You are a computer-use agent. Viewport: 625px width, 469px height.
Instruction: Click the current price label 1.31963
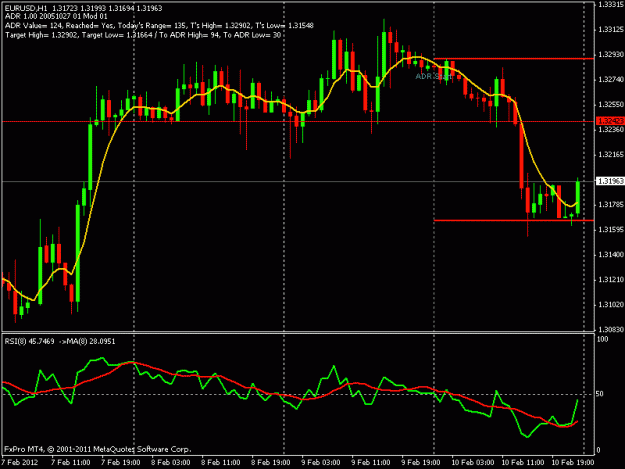pyautogui.click(x=610, y=181)
